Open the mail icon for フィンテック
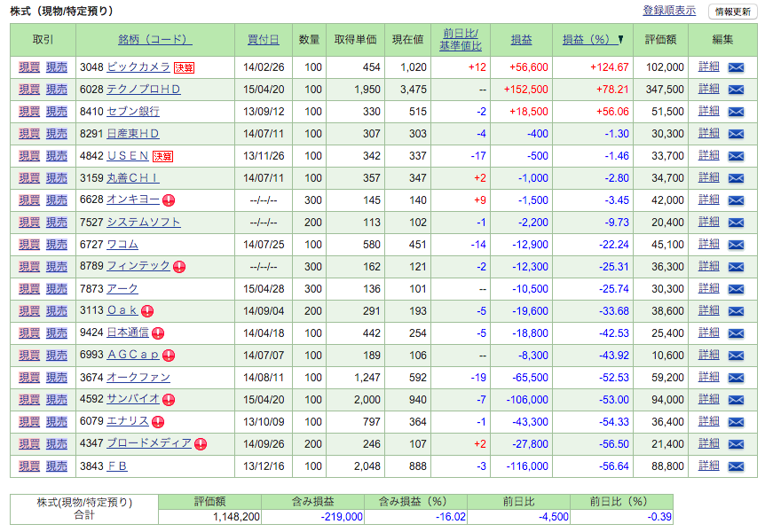 (736, 267)
